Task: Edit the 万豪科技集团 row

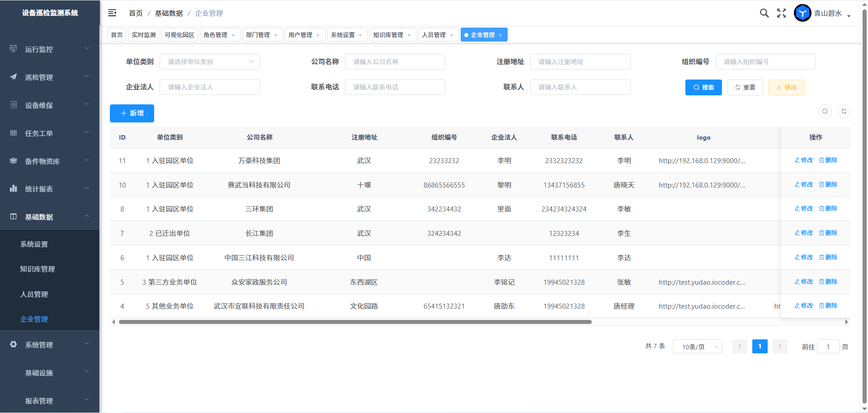Action: click(804, 160)
